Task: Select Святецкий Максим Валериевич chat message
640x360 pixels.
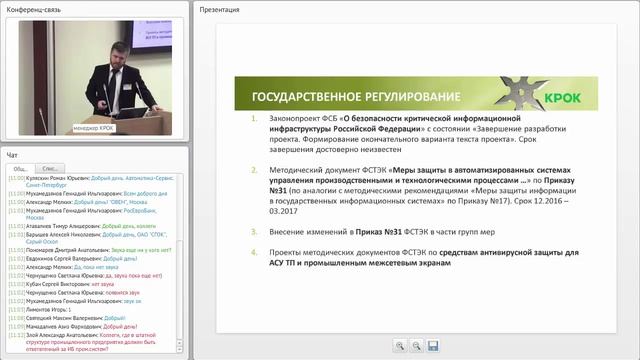Action: coord(67,318)
